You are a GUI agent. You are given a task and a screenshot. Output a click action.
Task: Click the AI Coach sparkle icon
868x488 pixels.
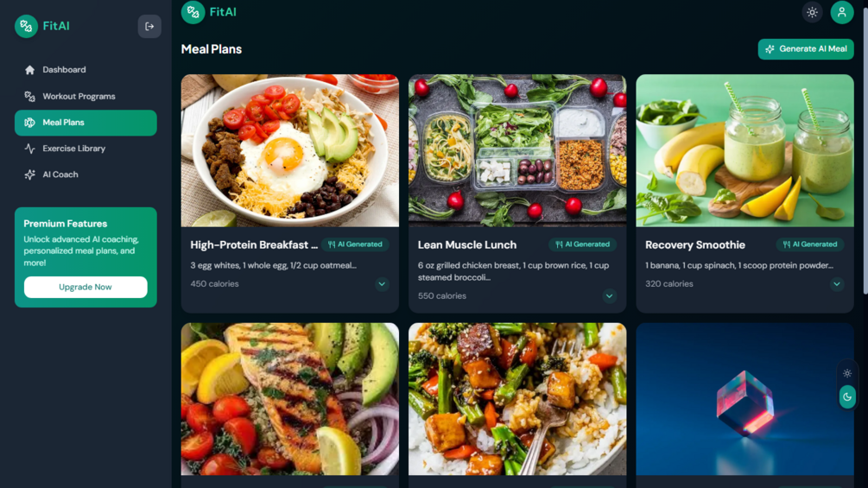30,174
